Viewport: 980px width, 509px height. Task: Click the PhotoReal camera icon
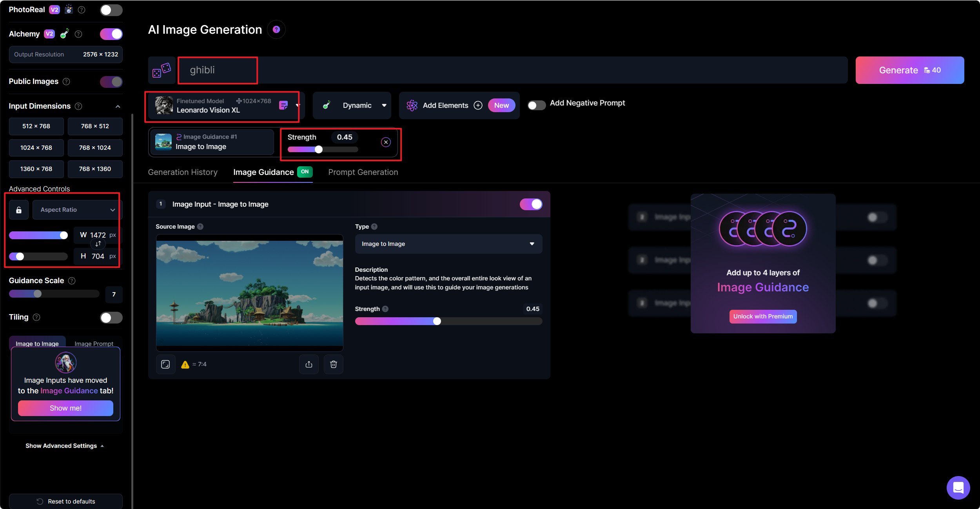(69, 9)
